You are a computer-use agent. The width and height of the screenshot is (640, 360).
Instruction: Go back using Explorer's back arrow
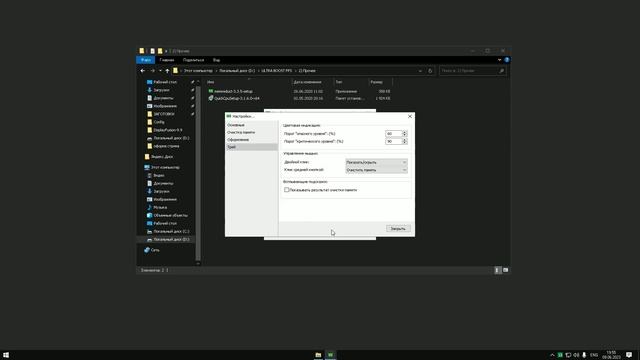click(143, 71)
